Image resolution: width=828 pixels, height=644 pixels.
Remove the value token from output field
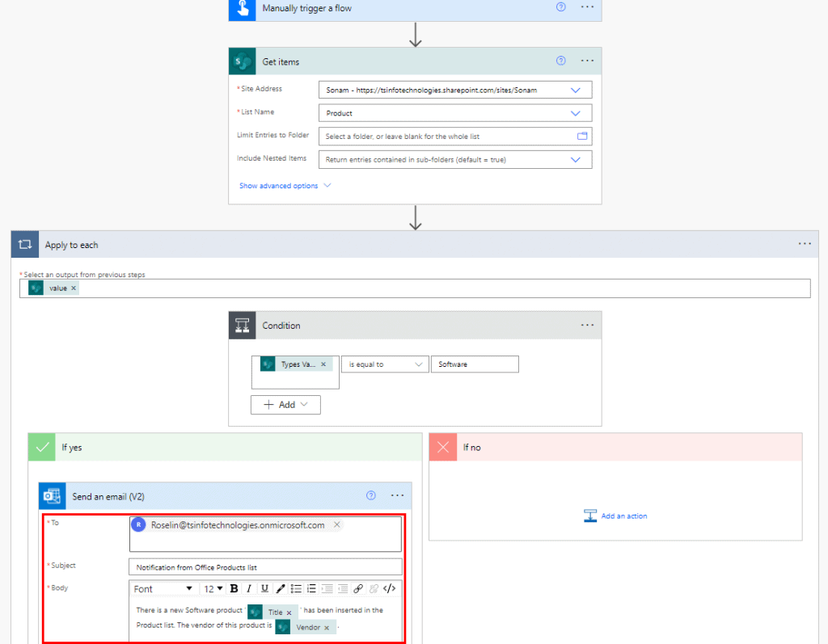[x=74, y=288]
